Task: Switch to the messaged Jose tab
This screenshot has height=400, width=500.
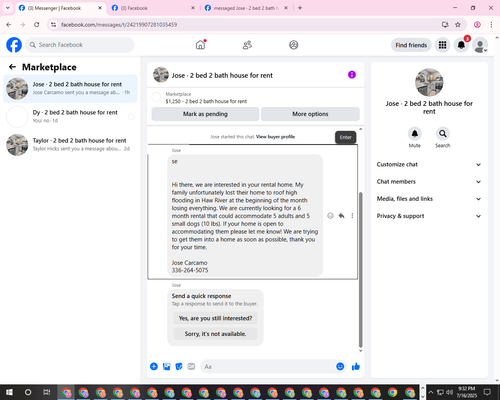Action: click(x=246, y=8)
